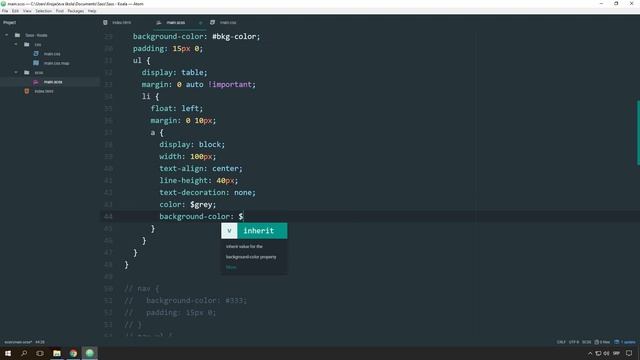Switch to the main.scss editor tab
The image size is (640, 360).
click(176, 23)
